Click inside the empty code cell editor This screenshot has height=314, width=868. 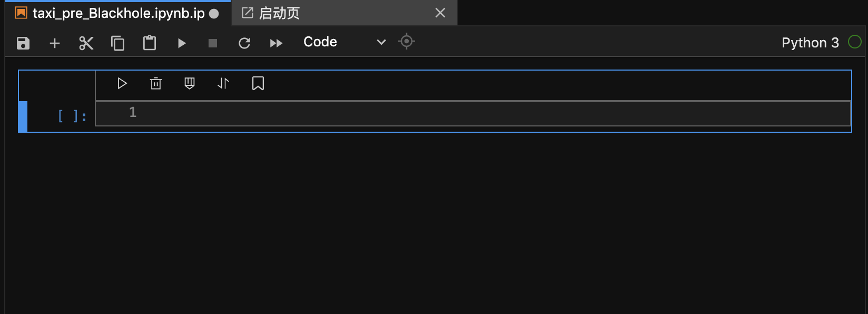[x=473, y=113]
